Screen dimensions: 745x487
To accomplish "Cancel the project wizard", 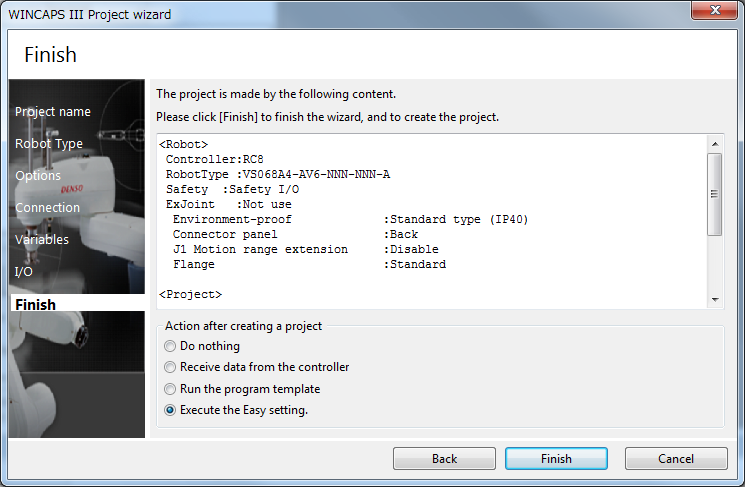I will (676, 459).
